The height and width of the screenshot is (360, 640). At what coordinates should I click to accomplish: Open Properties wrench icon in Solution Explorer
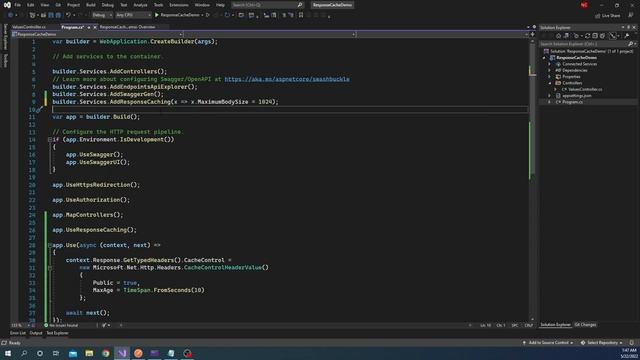pos(627,36)
